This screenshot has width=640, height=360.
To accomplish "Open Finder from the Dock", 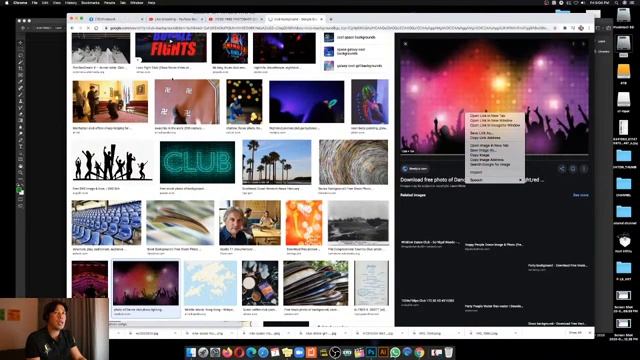I will 191,352.
